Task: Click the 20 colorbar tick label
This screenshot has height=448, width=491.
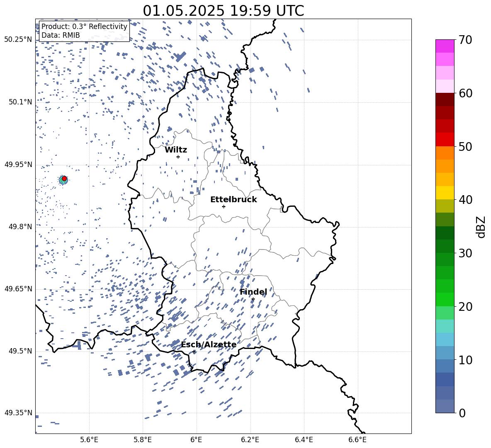Action: tap(465, 306)
